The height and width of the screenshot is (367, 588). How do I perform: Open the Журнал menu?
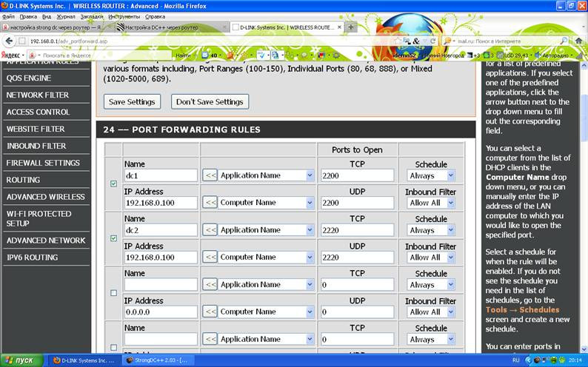click(x=66, y=16)
